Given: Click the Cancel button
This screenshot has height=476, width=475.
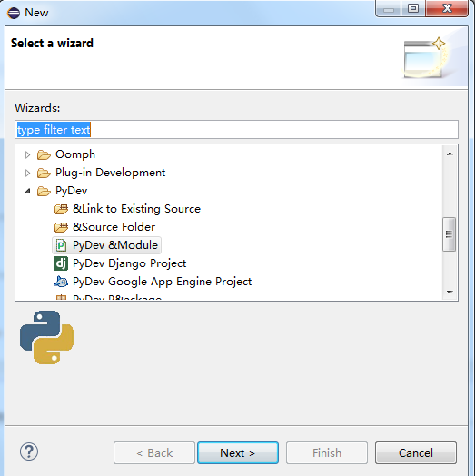Looking at the screenshot, I should 415,452.
